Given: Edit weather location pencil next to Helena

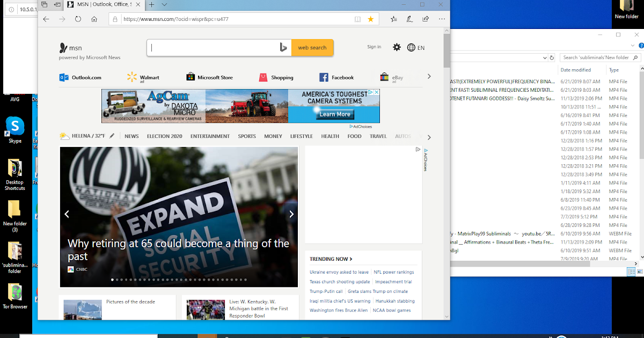Looking at the screenshot, I should tap(112, 136).
